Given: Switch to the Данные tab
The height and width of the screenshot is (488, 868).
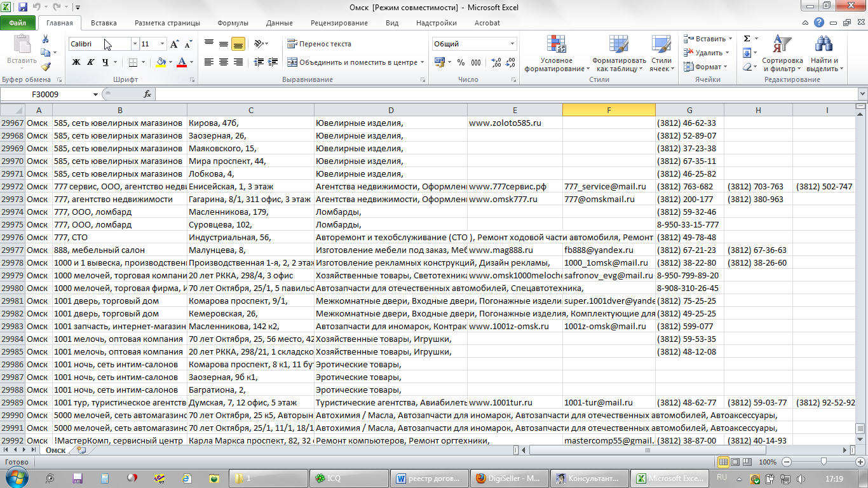Looking at the screenshot, I should coord(280,23).
